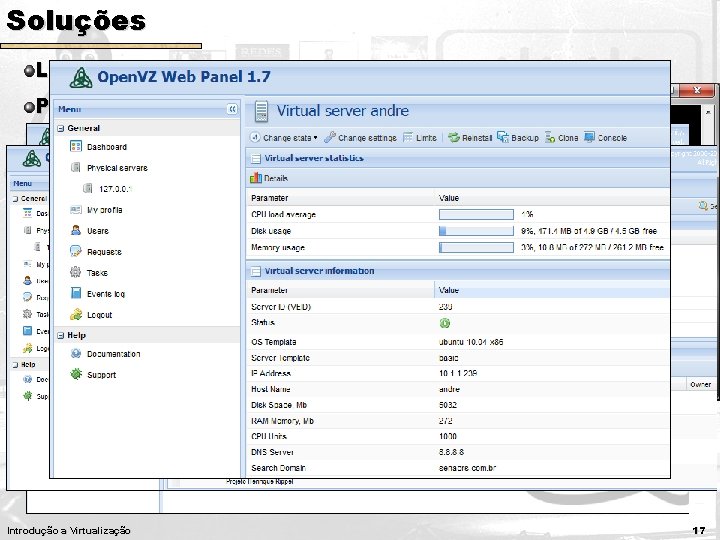Select Search Domain value senacrs.com.br
The width and height of the screenshot is (720, 540).
[467, 468]
